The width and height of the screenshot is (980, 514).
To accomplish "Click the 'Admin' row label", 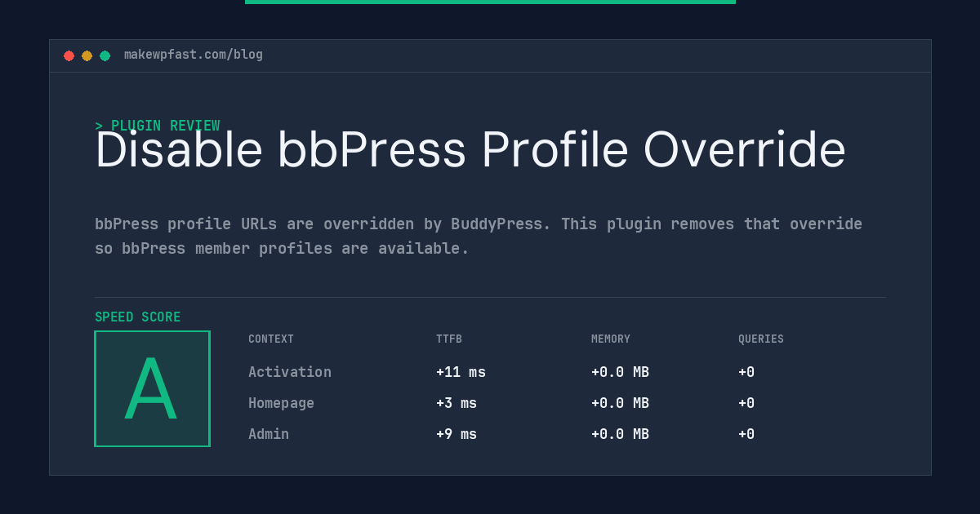I will coord(269,434).
